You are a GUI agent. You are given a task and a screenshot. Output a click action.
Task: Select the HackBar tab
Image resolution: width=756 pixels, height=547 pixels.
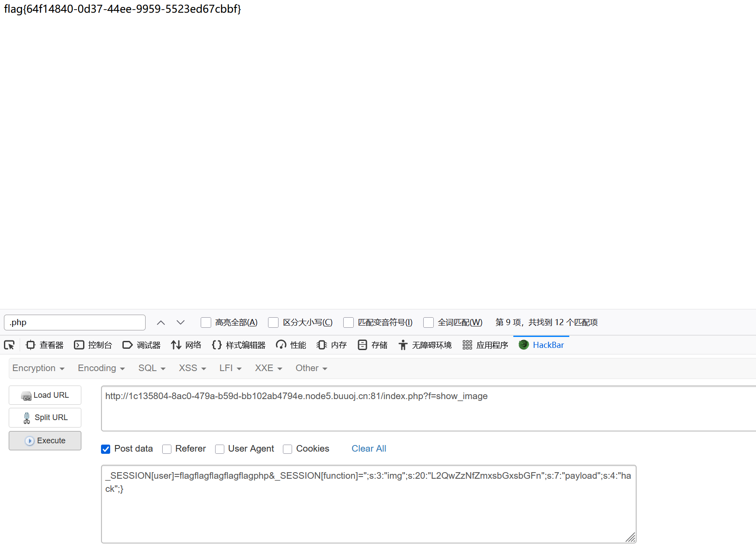click(541, 345)
